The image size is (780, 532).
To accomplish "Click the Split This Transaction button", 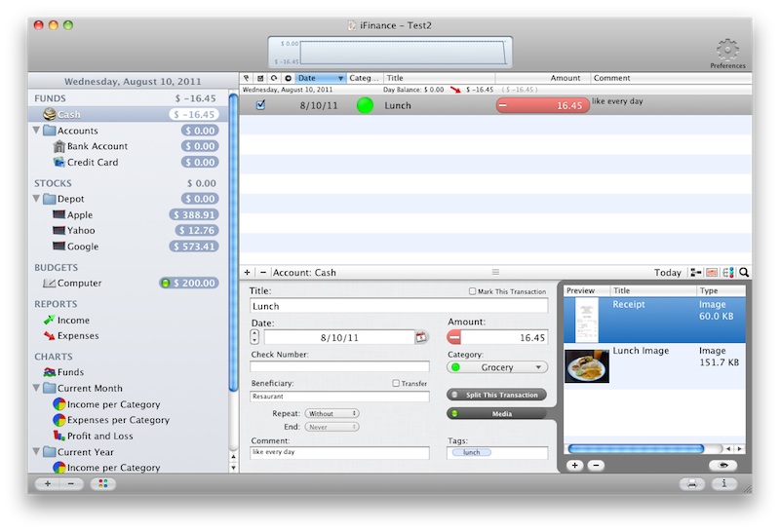I will click(x=496, y=395).
